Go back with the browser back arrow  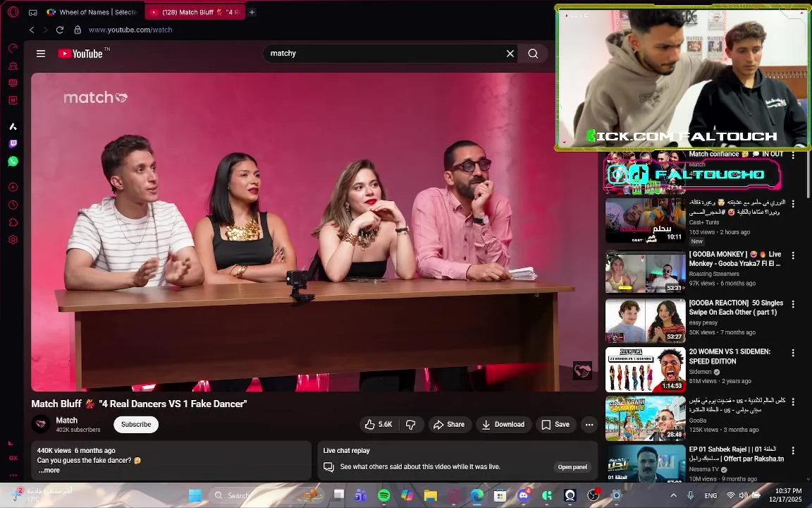click(32, 30)
